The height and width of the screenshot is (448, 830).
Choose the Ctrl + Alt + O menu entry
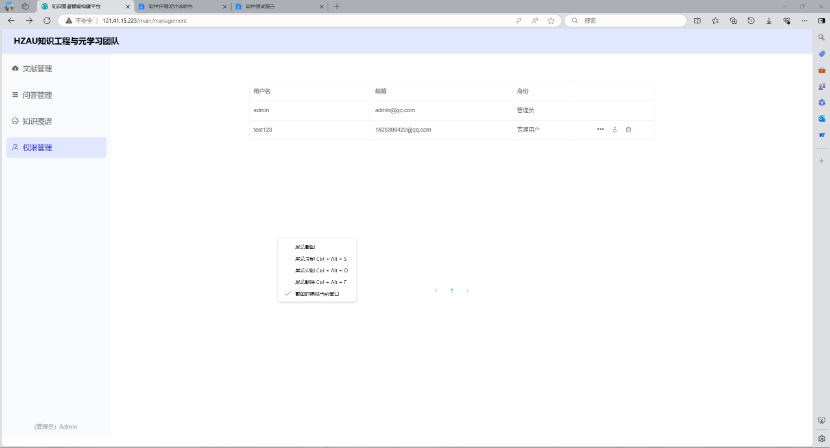click(320, 270)
